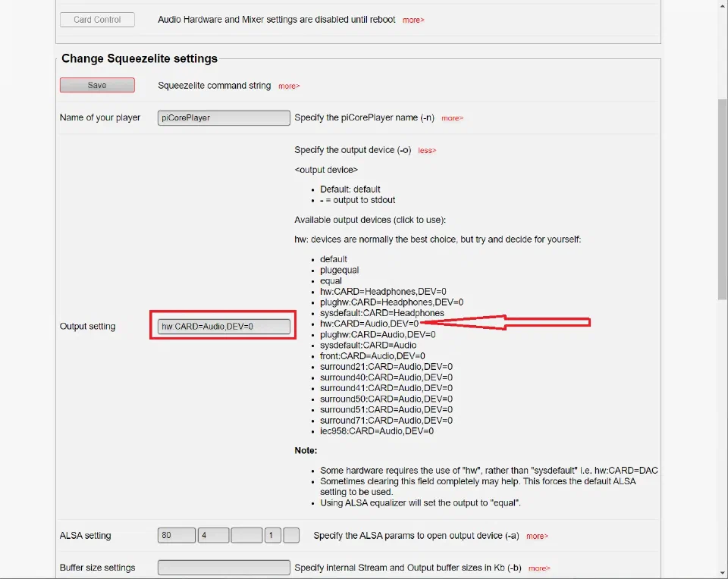Collapse output device help via less link
The image size is (728, 579).
click(x=427, y=150)
